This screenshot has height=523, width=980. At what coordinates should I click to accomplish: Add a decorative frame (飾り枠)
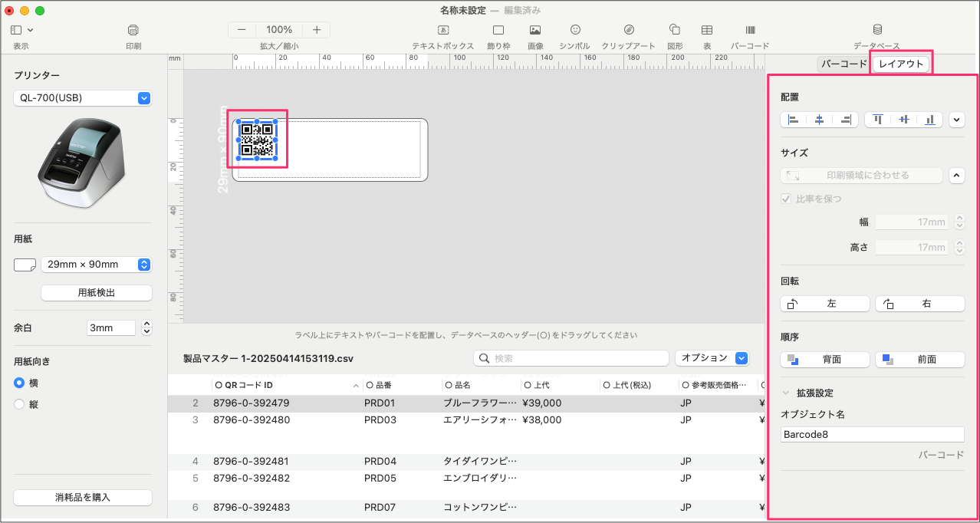pyautogui.click(x=498, y=30)
